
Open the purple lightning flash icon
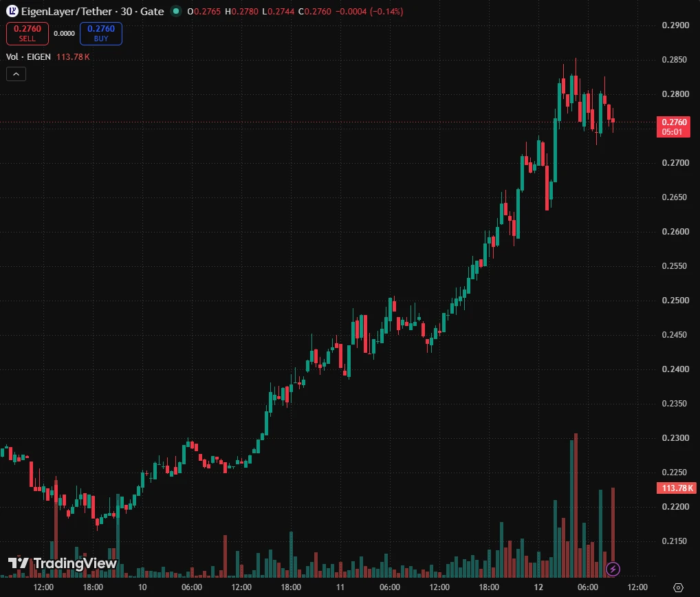coord(613,569)
